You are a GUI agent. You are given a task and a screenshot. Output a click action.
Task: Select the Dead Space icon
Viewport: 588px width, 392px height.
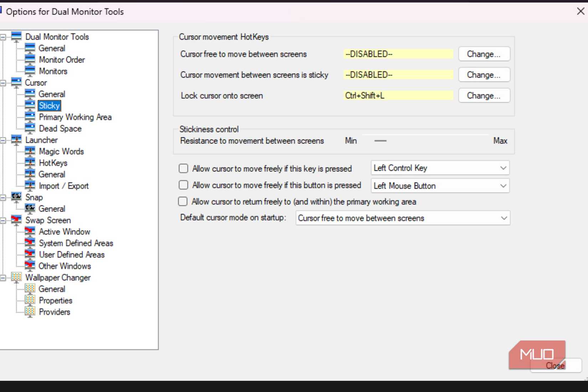[30, 128]
